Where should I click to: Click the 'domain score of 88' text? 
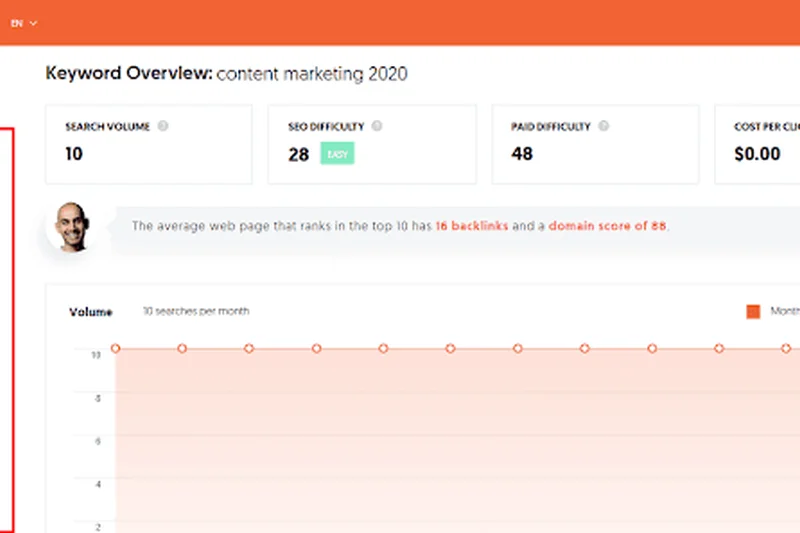click(607, 226)
